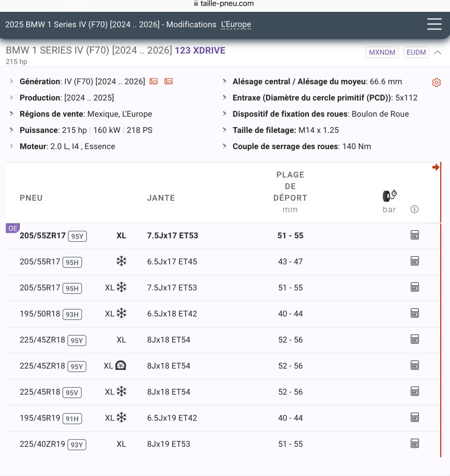
Task: Expand the Moteur detail arrow
Action: click(12, 146)
